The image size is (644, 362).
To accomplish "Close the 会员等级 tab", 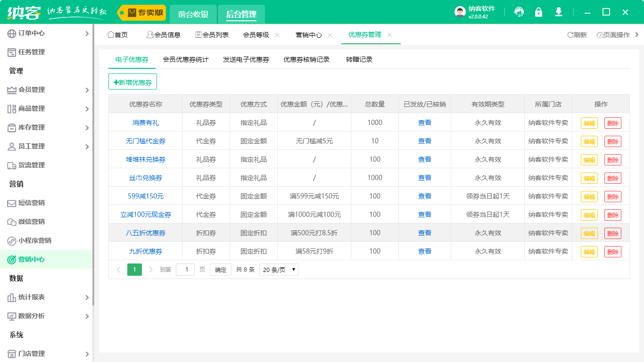I will pyautogui.click(x=277, y=35).
